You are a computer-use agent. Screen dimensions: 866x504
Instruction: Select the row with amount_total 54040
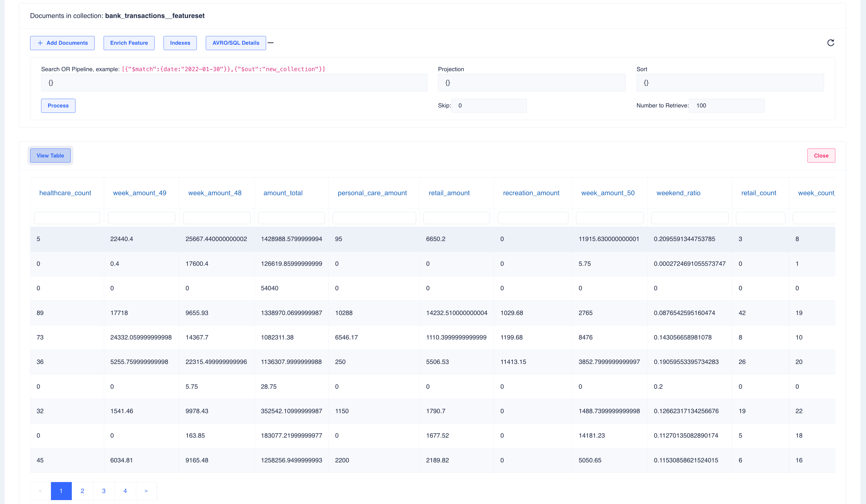269,288
